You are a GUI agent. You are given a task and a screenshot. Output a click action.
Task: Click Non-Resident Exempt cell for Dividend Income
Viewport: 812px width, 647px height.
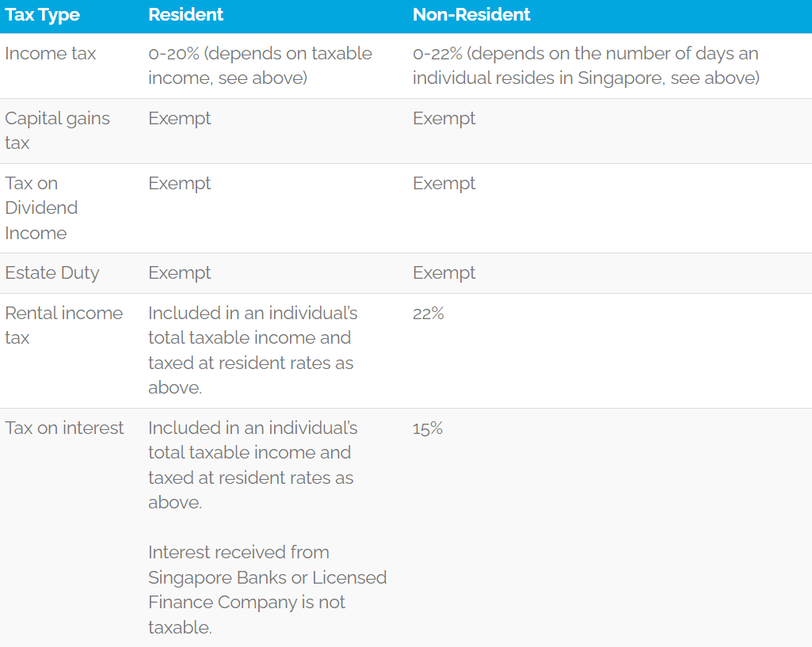(x=444, y=185)
